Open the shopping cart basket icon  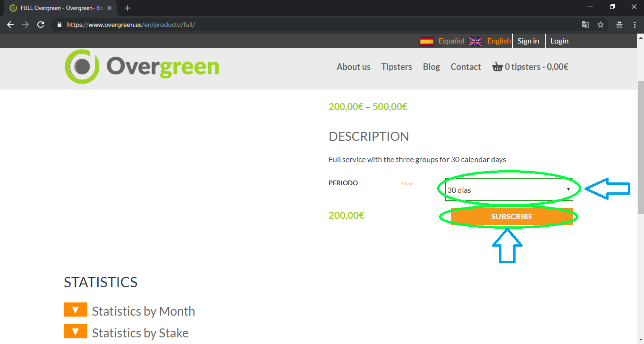click(497, 67)
